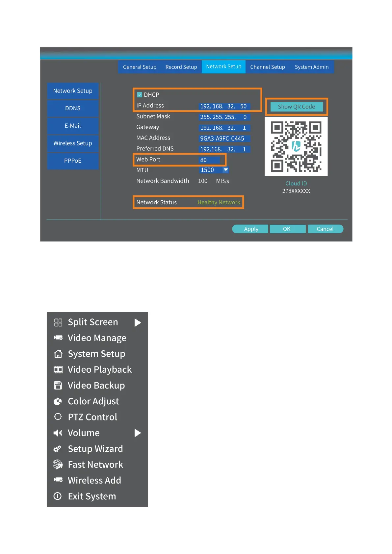This screenshot has height=554, width=392.
Task: Choose Video Playback from the menu
Action: click(100, 370)
